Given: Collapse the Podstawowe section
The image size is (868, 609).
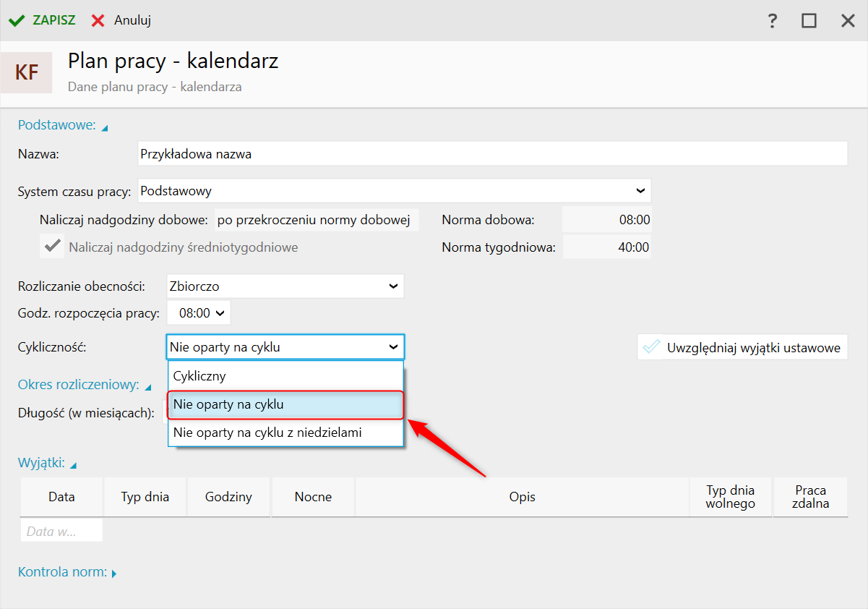Looking at the screenshot, I should (x=105, y=127).
